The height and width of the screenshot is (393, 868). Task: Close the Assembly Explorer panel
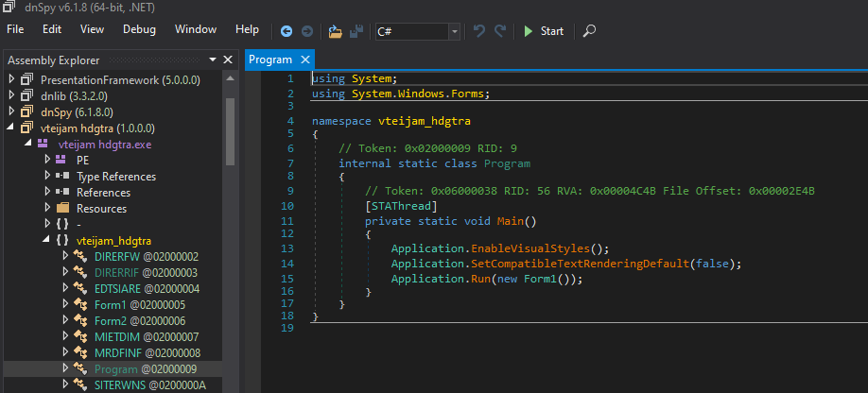click(229, 60)
